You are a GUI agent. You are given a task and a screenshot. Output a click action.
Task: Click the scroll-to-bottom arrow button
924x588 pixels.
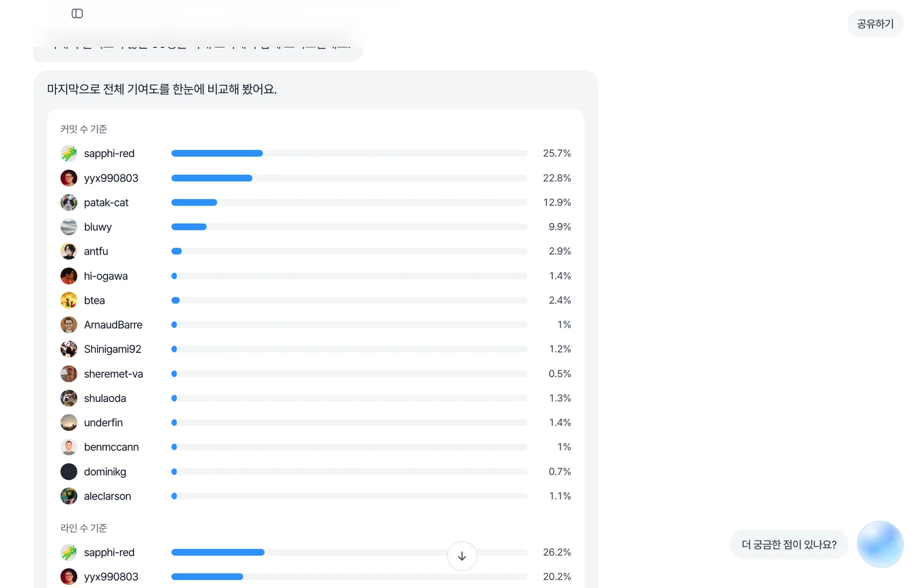pos(461,556)
